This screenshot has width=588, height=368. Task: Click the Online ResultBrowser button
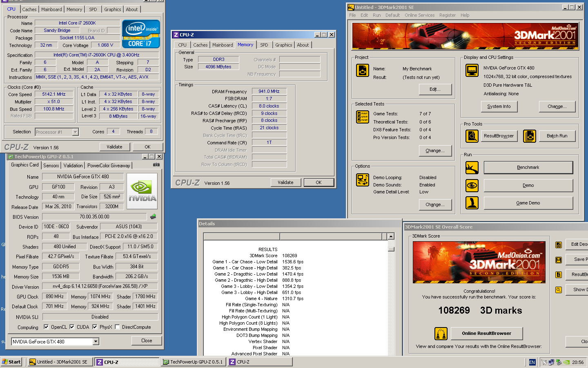[x=487, y=334]
